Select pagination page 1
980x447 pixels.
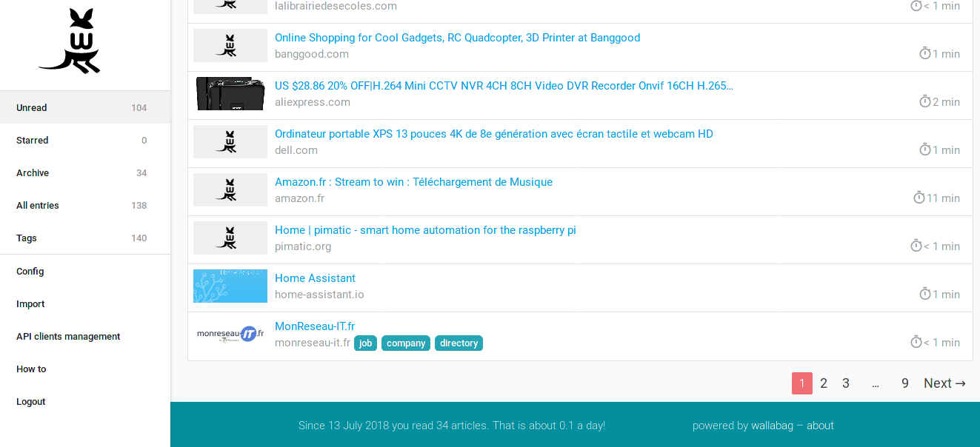tap(802, 383)
